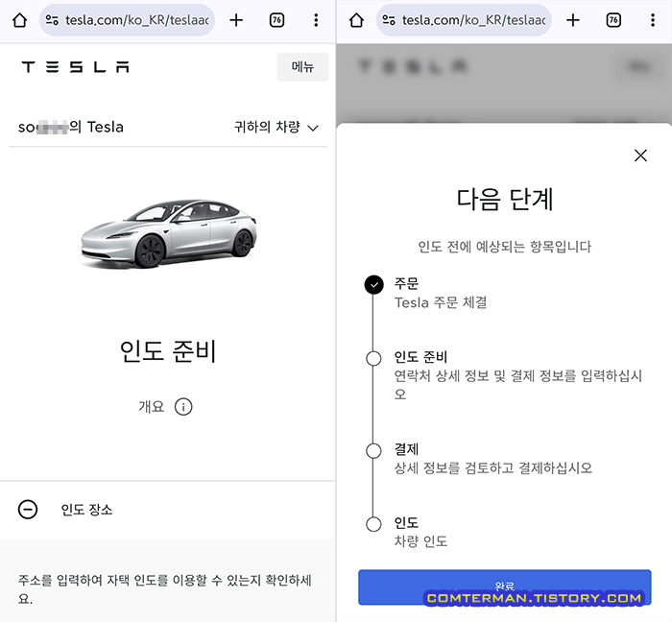
Task: Click the 개요 text label
Action: coord(151,407)
